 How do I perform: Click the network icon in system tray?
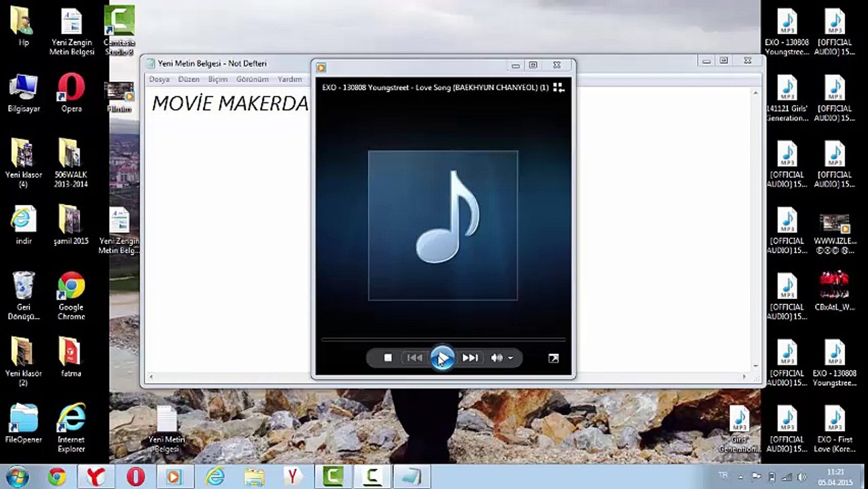pyautogui.click(x=786, y=477)
